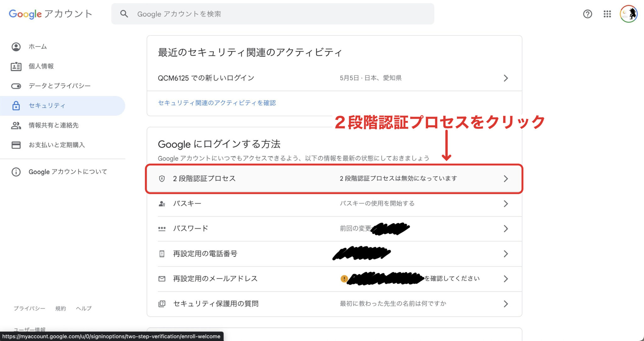
Task: Select the ホーム icon in the sidebar
Action: tap(16, 47)
